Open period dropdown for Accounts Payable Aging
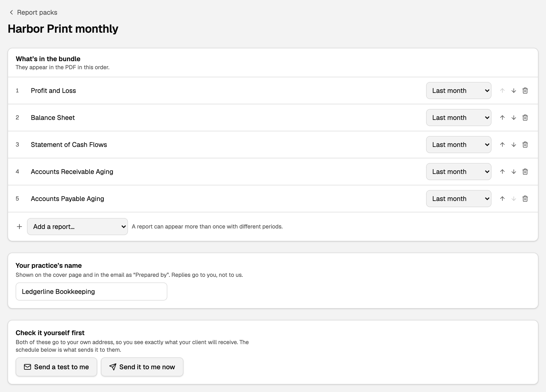The height and width of the screenshot is (392, 546). (x=459, y=199)
